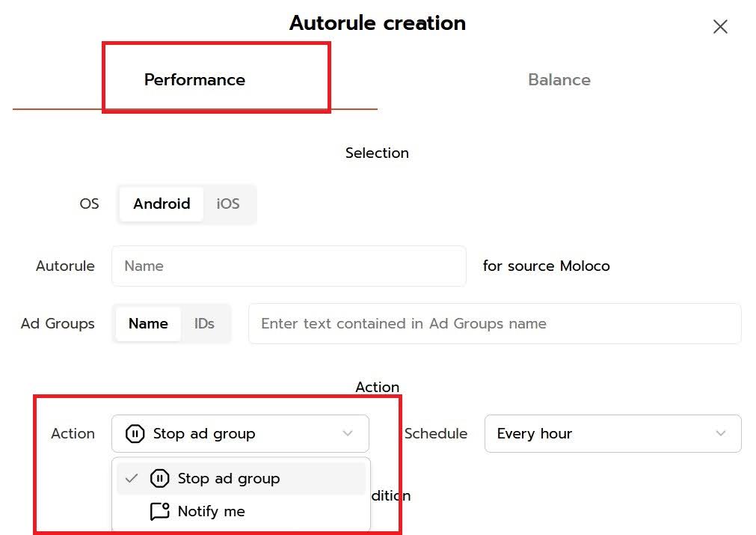Click the chevron arrow in the Schedule box
The width and height of the screenshot is (756, 535).
[x=721, y=434]
